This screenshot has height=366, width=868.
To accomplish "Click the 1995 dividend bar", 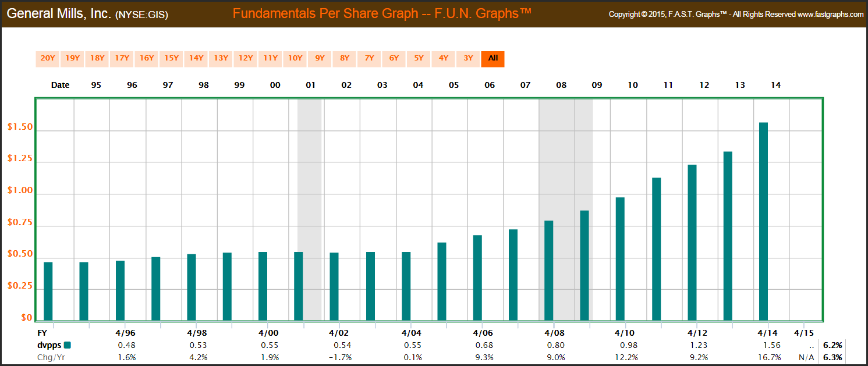I will click(x=48, y=291).
